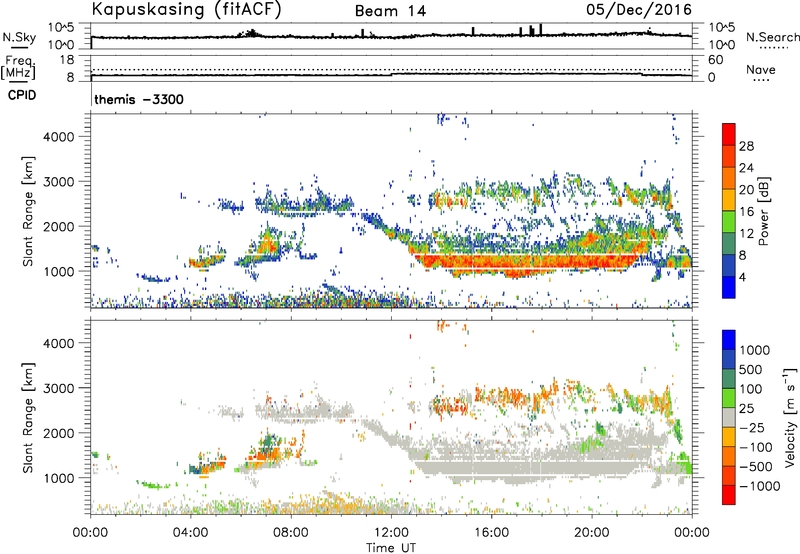
Task: Click the 12:00 time tick label
Action: [x=391, y=533]
